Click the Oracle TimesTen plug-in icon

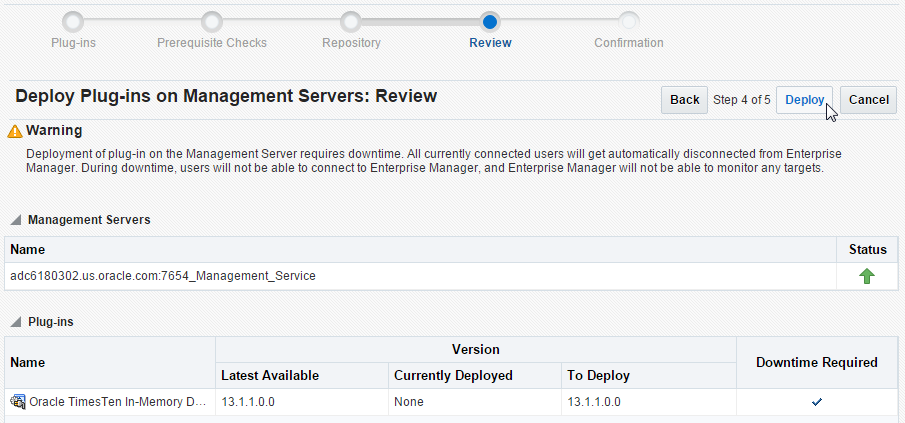click(18, 402)
